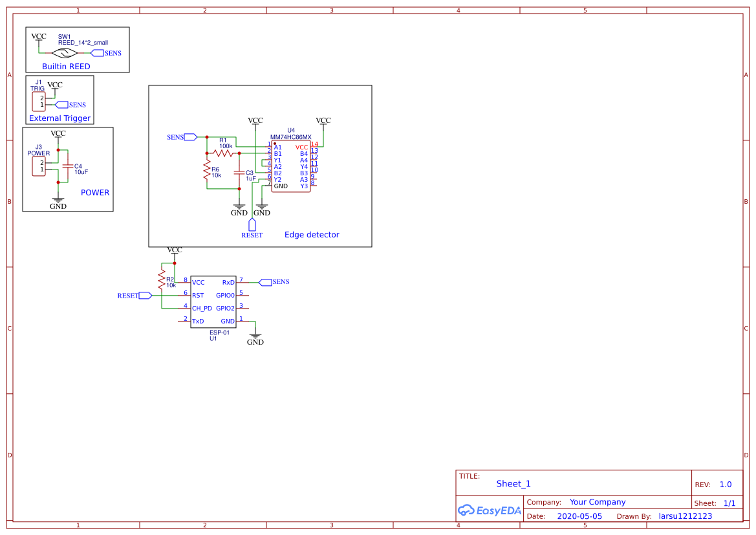The width and height of the screenshot is (756, 535).
Task: Click the 'Y3' pin label on U4
Action: pyautogui.click(x=304, y=186)
